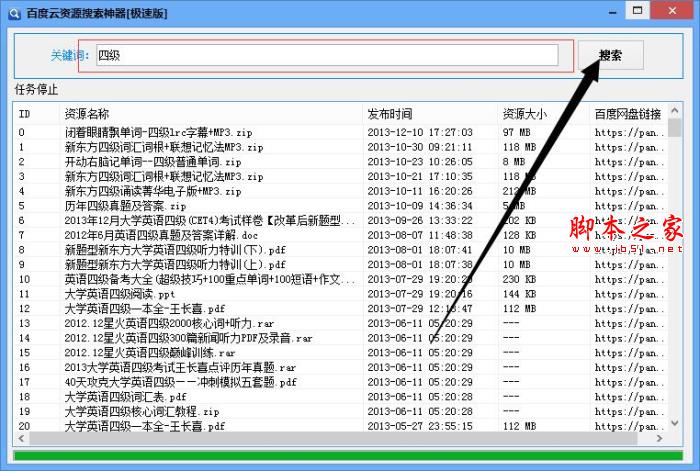Select row 新题型新东方大学英语四级听力特训(下).pdf
The width and height of the screenshot is (700, 471).
(x=341, y=250)
